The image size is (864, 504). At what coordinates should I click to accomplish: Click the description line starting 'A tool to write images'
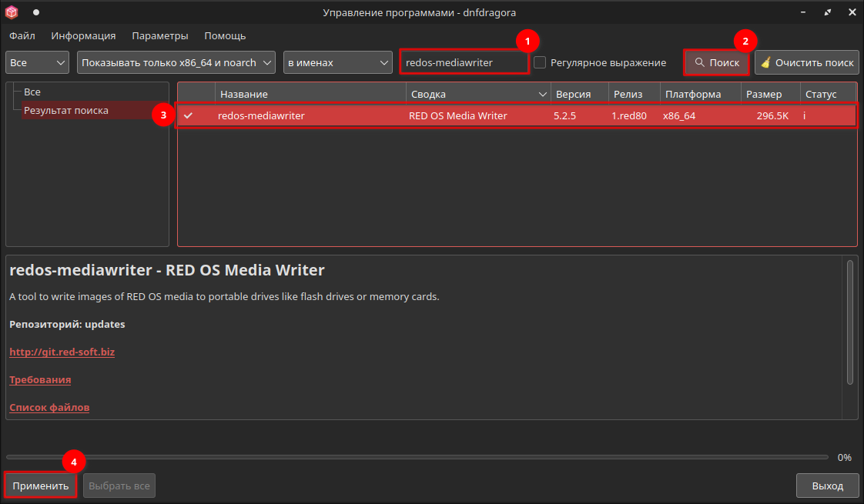[x=224, y=297]
